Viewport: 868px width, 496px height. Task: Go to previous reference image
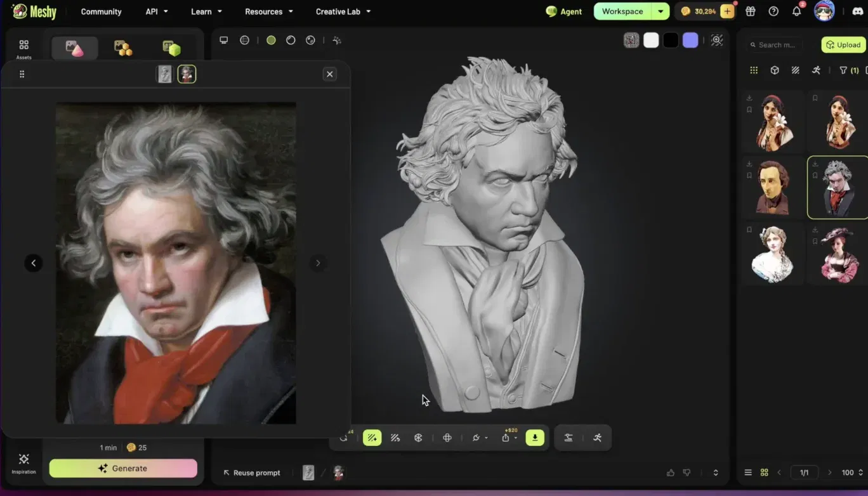coord(34,263)
